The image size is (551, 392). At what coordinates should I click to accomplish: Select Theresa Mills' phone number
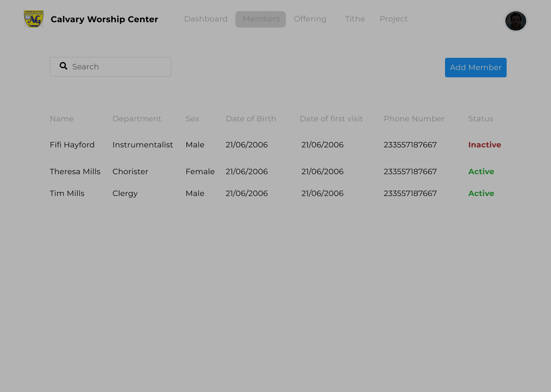[x=410, y=171]
